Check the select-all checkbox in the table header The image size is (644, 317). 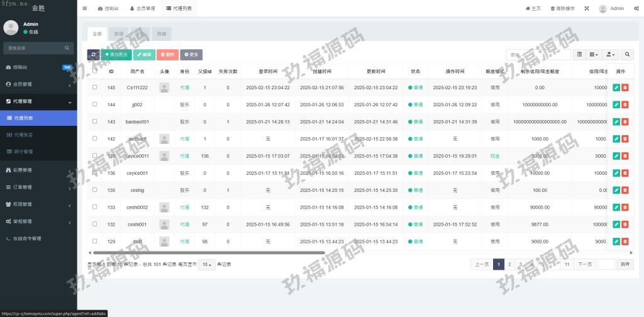click(95, 71)
